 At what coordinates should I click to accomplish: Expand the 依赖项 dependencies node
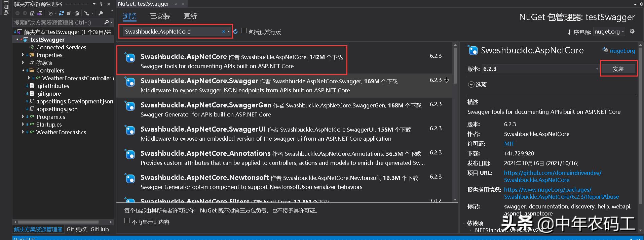pyautogui.click(x=23, y=62)
